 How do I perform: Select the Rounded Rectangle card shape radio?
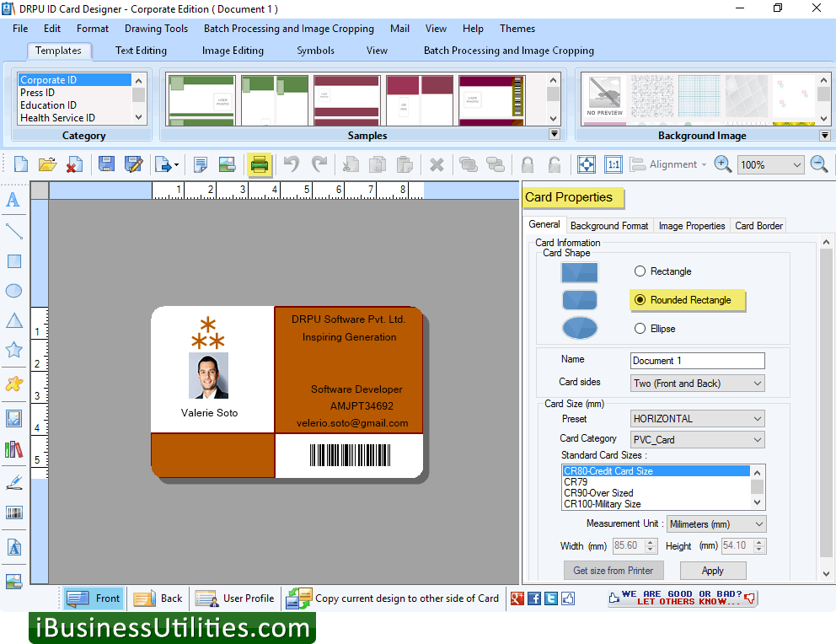[x=640, y=300]
